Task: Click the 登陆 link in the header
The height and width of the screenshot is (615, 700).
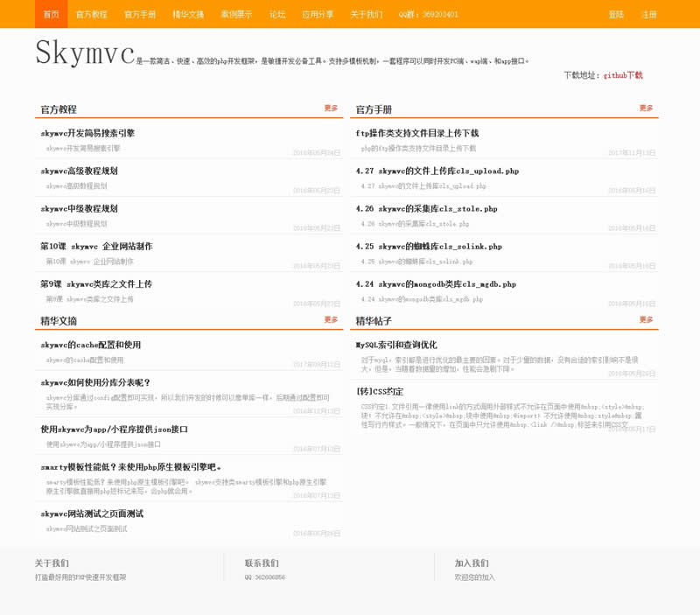Action: pos(616,14)
